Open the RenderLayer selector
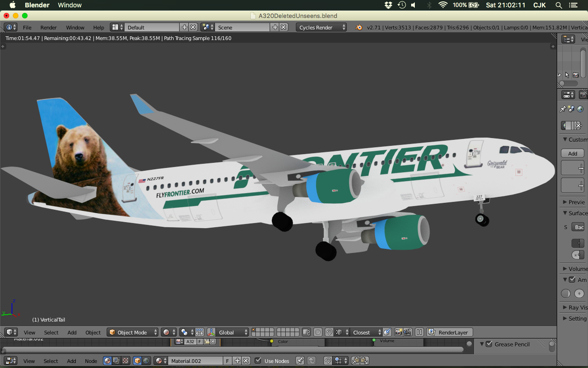588x368 pixels. [x=450, y=332]
